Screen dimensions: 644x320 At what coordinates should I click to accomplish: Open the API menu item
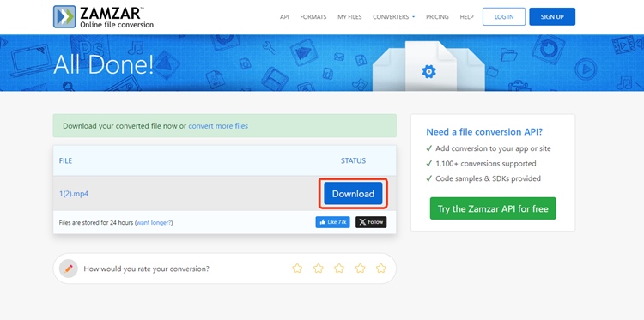[284, 17]
